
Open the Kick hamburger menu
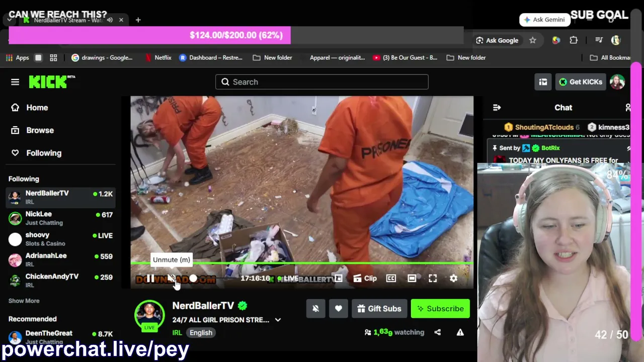click(x=15, y=82)
